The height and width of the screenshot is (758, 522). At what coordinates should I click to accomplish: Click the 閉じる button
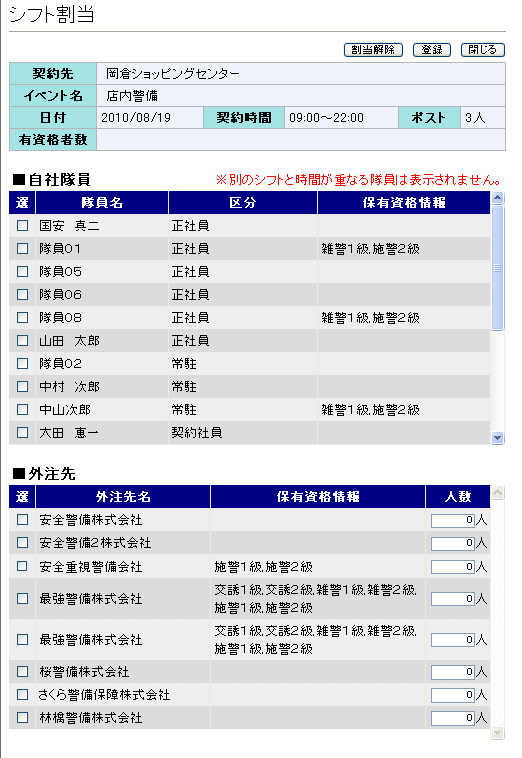tap(482, 50)
